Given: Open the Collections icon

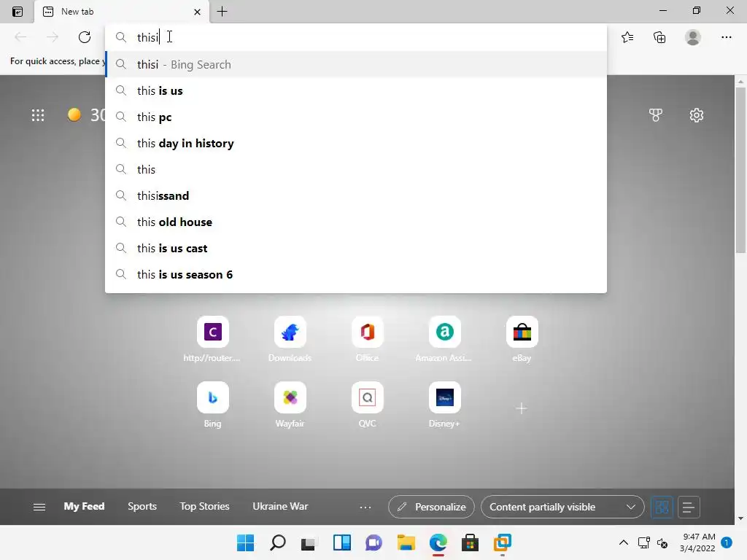Looking at the screenshot, I should coord(659,37).
